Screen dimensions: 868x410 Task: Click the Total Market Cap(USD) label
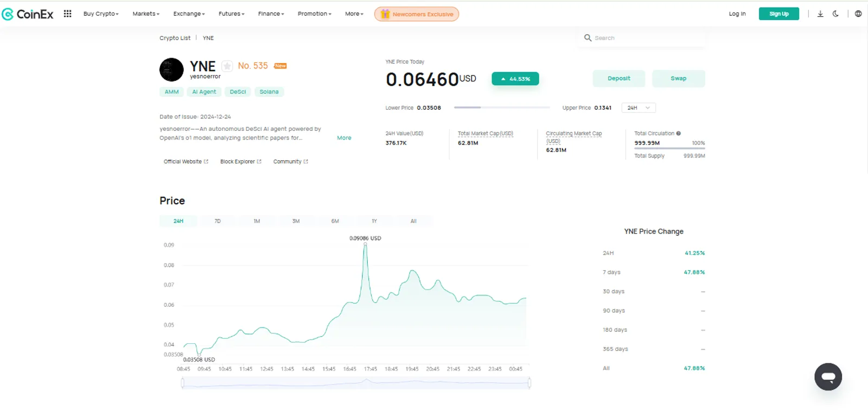click(x=486, y=133)
